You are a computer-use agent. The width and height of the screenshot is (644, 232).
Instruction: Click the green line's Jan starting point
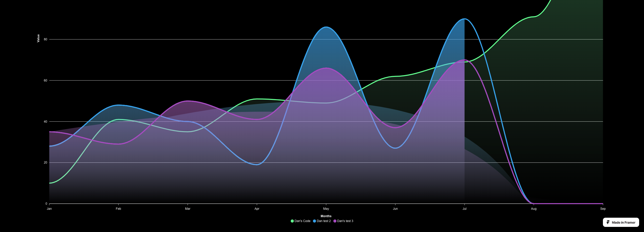(50, 183)
